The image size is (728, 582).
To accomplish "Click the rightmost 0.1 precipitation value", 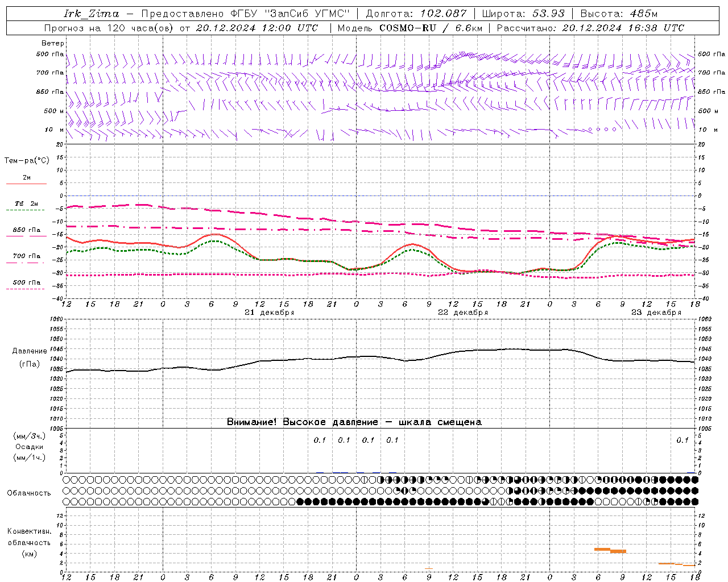I will click(682, 440).
